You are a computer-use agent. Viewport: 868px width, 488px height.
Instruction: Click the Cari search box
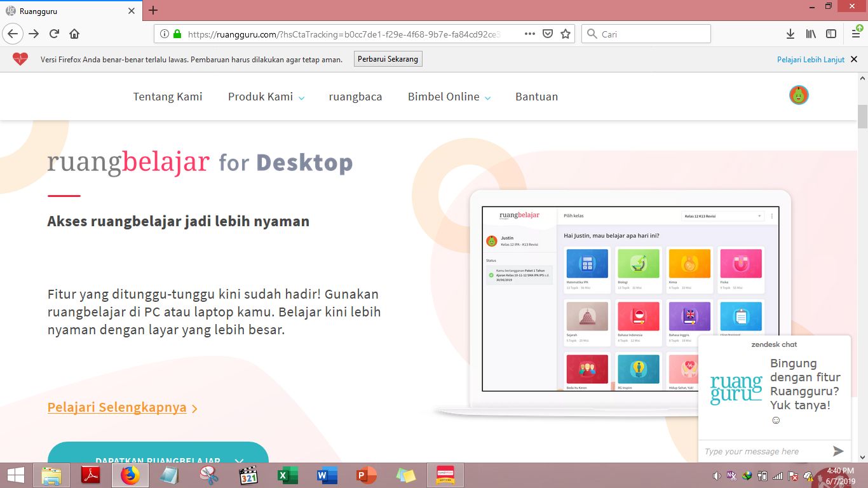tap(646, 34)
